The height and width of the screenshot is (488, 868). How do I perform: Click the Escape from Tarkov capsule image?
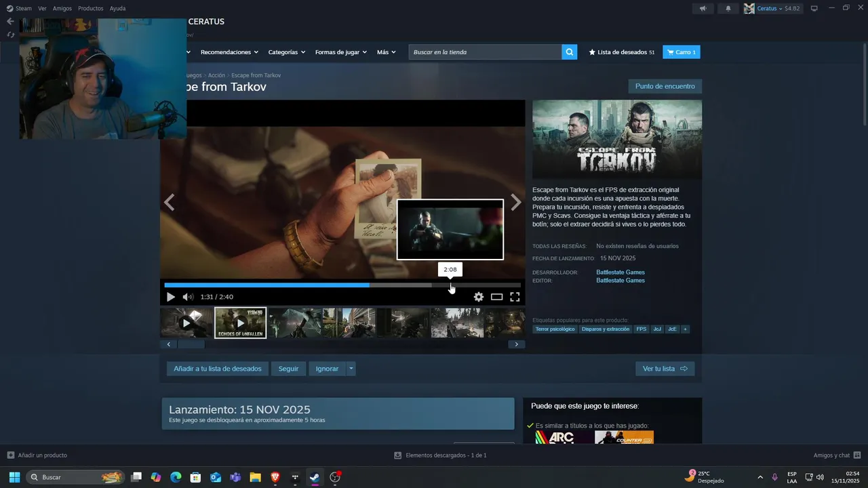(617, 140)
